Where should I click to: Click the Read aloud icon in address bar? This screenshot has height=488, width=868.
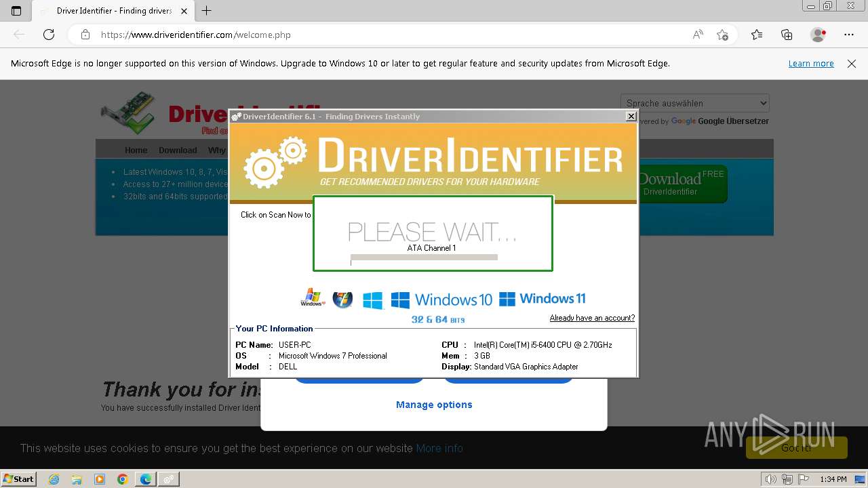698,35
